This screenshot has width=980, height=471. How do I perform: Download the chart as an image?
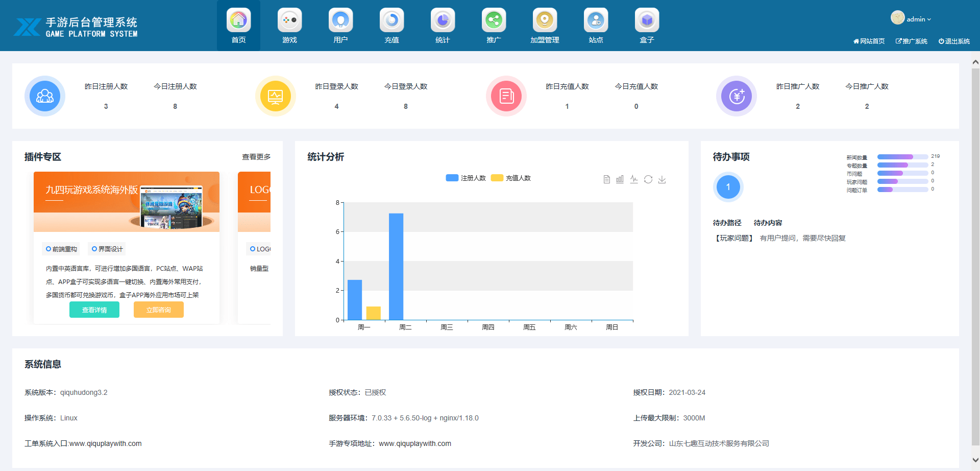[x=662, y=179]
